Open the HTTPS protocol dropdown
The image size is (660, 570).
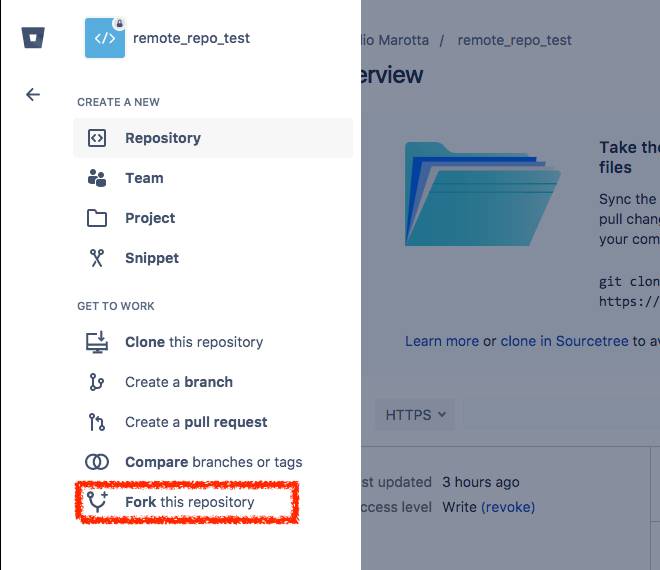coord(415,415)
